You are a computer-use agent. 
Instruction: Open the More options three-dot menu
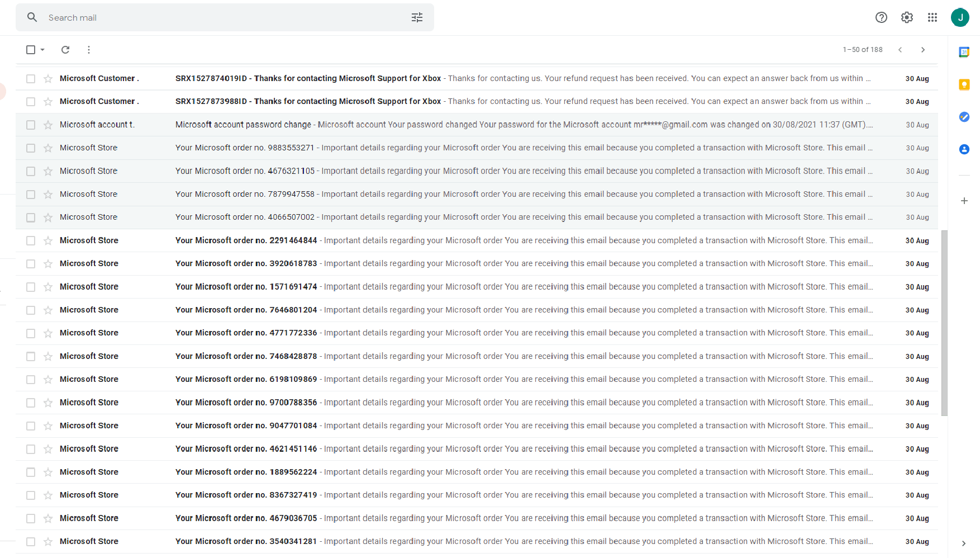(x=89, y=50)
